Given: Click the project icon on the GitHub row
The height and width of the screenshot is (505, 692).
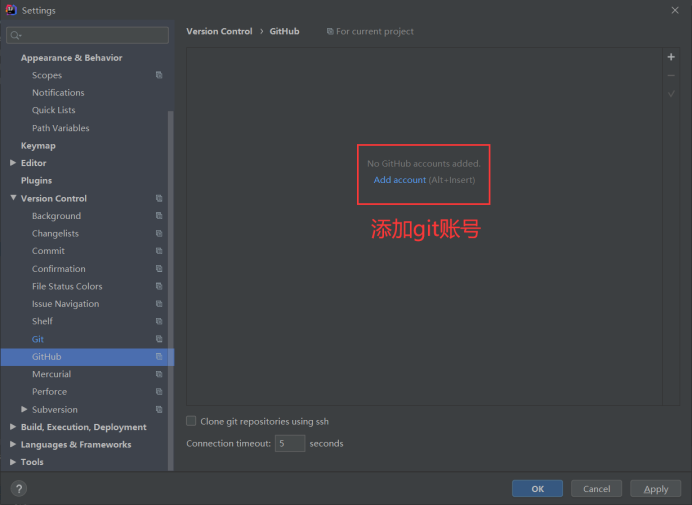Looking at the screenshot, I should [x=159, y=356].
